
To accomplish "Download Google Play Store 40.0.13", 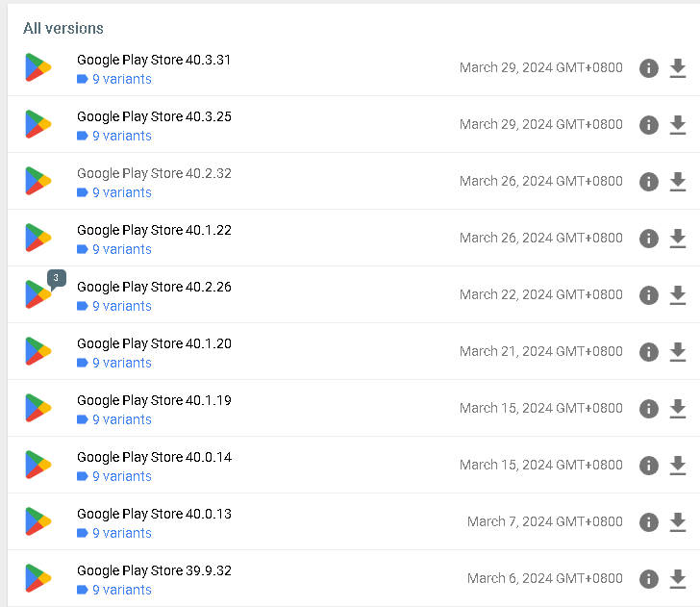I will click(677, 522).
